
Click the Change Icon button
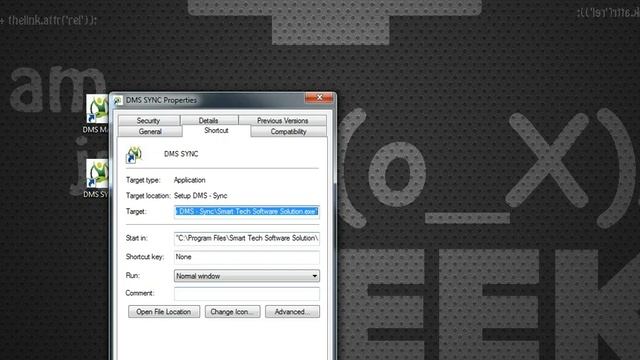232,312
